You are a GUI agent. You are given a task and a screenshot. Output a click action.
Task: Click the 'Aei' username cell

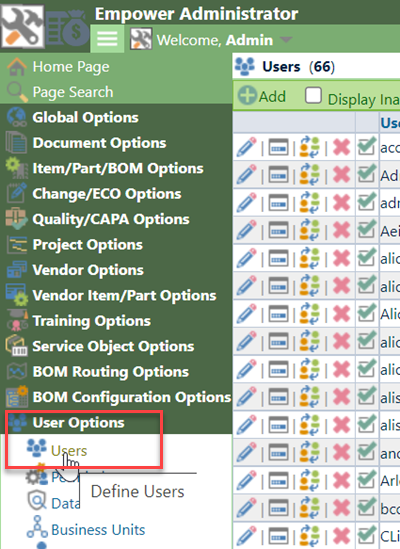point(390,231)
